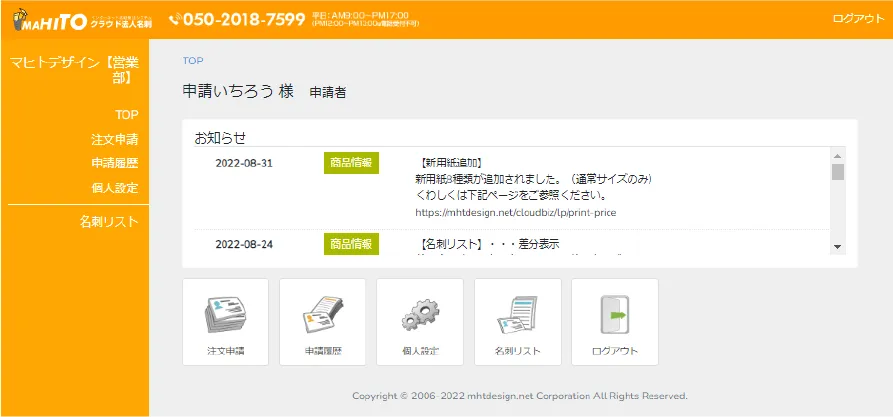Select 注文申請 in the sidebar menu
The width and height of the screenshot is (893, 417).
[115, 140]
